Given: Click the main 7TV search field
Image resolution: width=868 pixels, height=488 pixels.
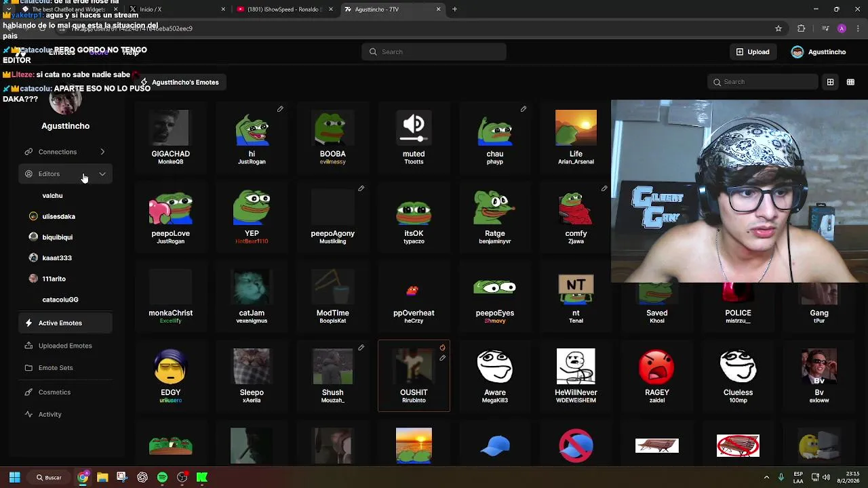Looking at the screenshot, I should [x=434, y=52].
